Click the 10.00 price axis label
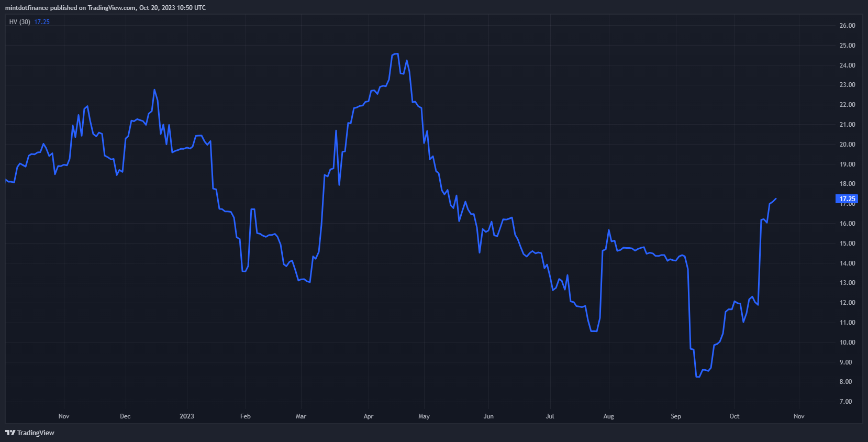868x442 pixels. click(x=847, y=342)
